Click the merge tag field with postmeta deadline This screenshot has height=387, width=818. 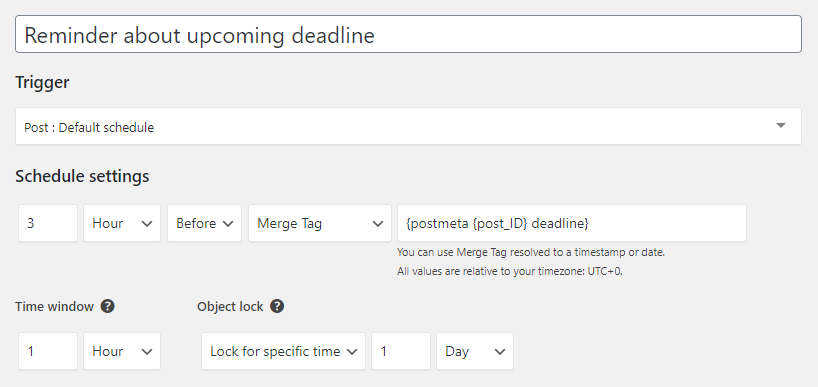(572, 223)
